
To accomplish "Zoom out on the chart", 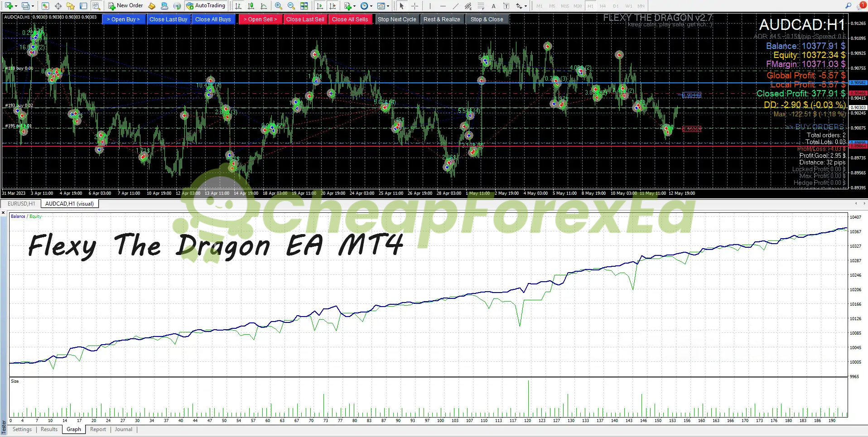I will coord(291,6).
